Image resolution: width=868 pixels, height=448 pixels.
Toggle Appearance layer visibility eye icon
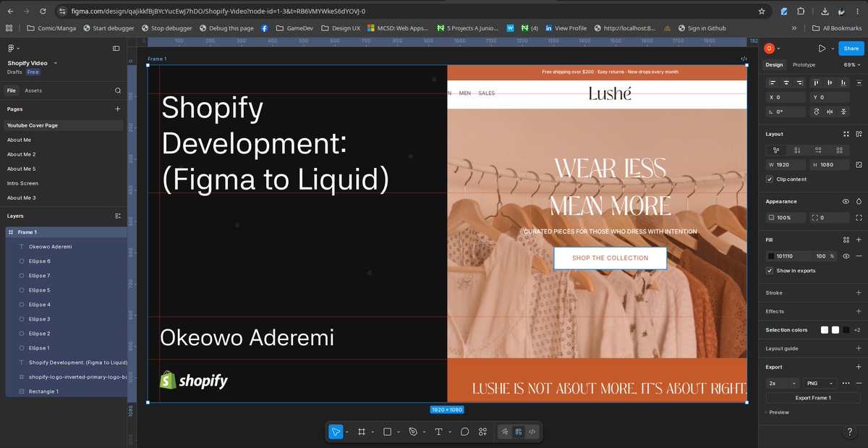(x=846, y=201)
